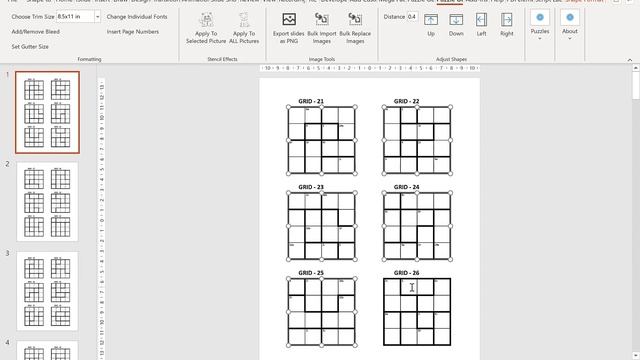Open the Puzzles menu

pos(540,26)
